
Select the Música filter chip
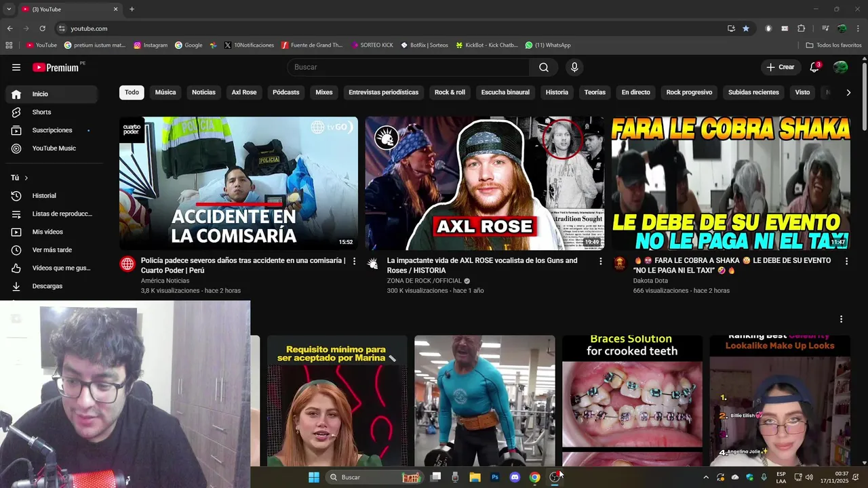pyautogui.click(x=165, y=92)
